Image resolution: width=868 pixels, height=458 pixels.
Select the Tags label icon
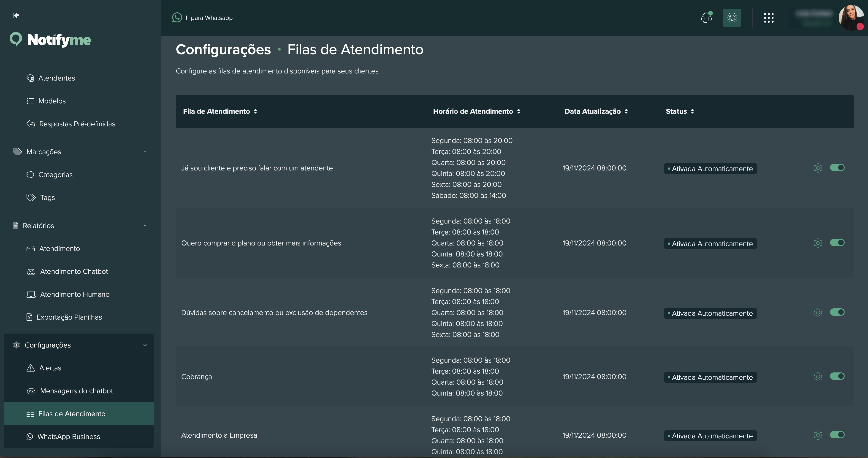(x=30, y=197)
